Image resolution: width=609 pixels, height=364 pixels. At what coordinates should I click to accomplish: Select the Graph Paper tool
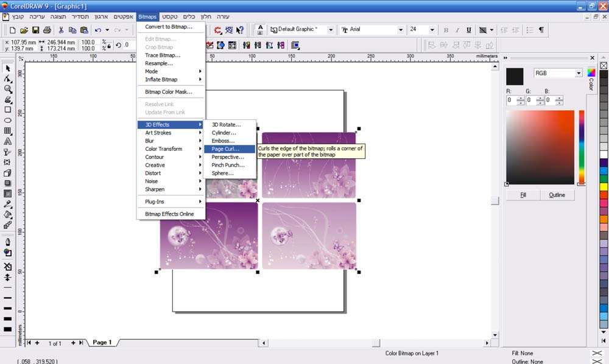click(x=7, y=131)
